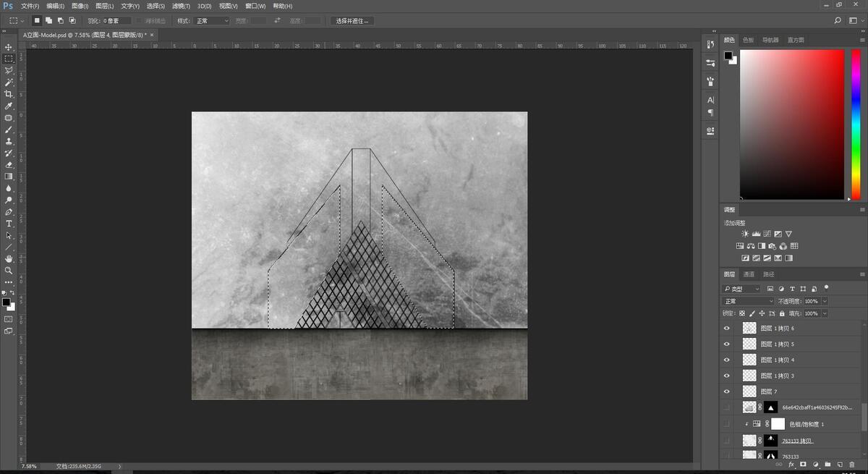Hide layer 图层 1 拷贝 6
868x474 pixels.
pyautogui.click(x=727, y=328)
